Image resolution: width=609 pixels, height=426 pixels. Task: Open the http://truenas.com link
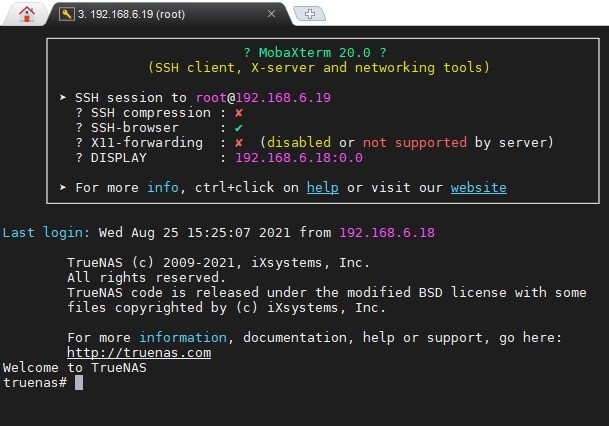coord(139,353)
